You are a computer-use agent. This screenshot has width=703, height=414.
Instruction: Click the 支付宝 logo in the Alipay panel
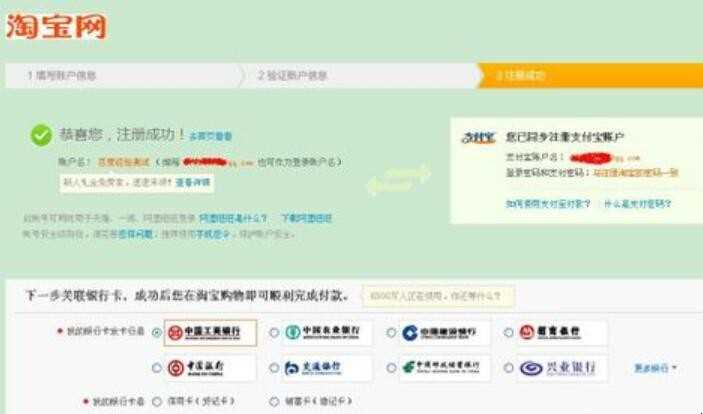point(478,137)
